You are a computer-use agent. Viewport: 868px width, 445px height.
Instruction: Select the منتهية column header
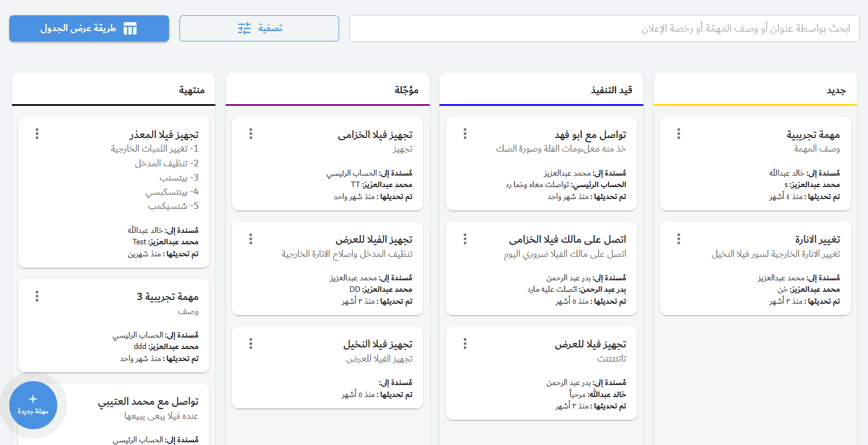(192, 91)
